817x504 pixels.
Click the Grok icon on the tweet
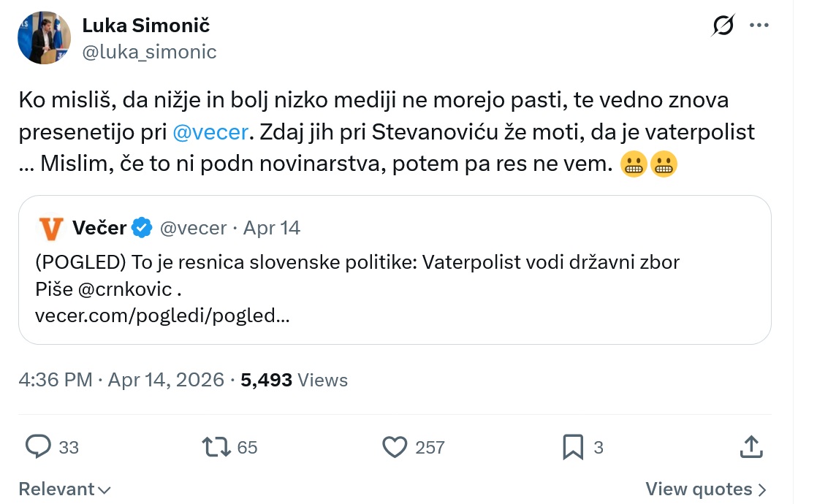tap(723, 26)
